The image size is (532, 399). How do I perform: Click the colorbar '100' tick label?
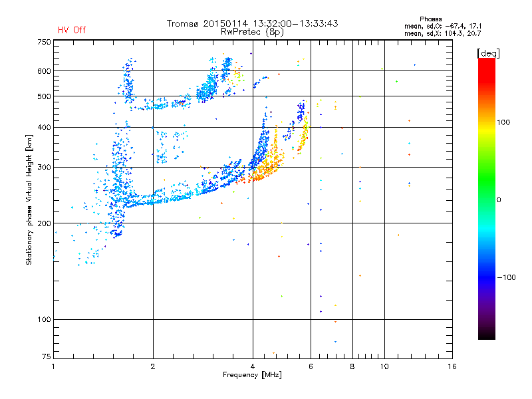pos(503,122)
